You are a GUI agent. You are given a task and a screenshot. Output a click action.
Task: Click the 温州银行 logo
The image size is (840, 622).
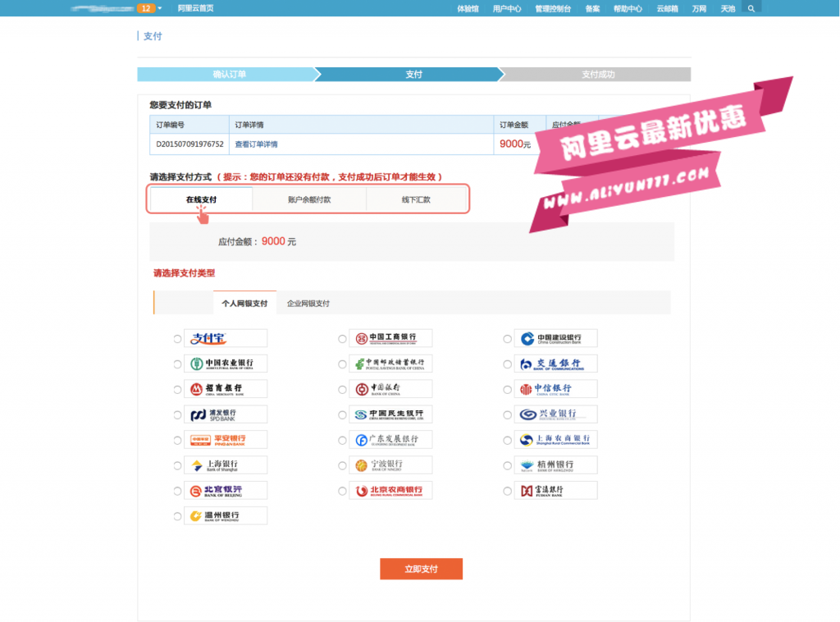click(226, 516)
